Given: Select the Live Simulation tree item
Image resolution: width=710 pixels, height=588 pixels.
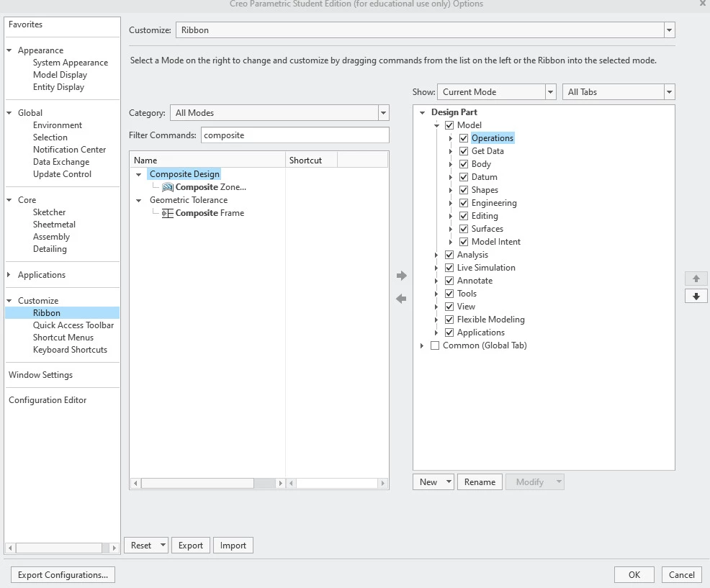Looking at the screenshot, I should (x=486, y=268).
